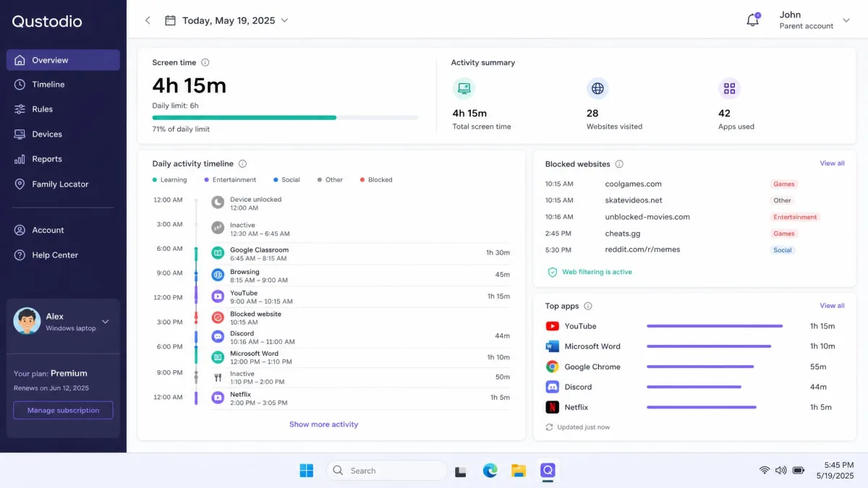This screenshot has width=868, height=488.
Task: Click the Entertainment tag for unblocked-movies.com
Action: [x=795, y=217]
